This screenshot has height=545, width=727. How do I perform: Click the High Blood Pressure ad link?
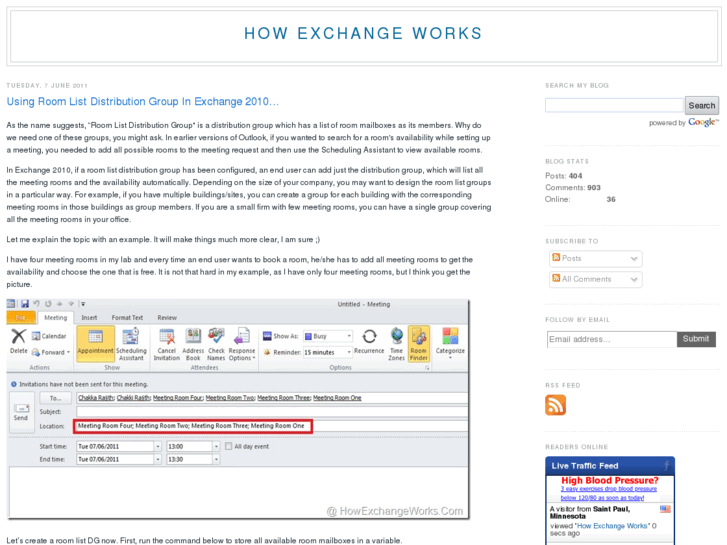tap(610, 481)
